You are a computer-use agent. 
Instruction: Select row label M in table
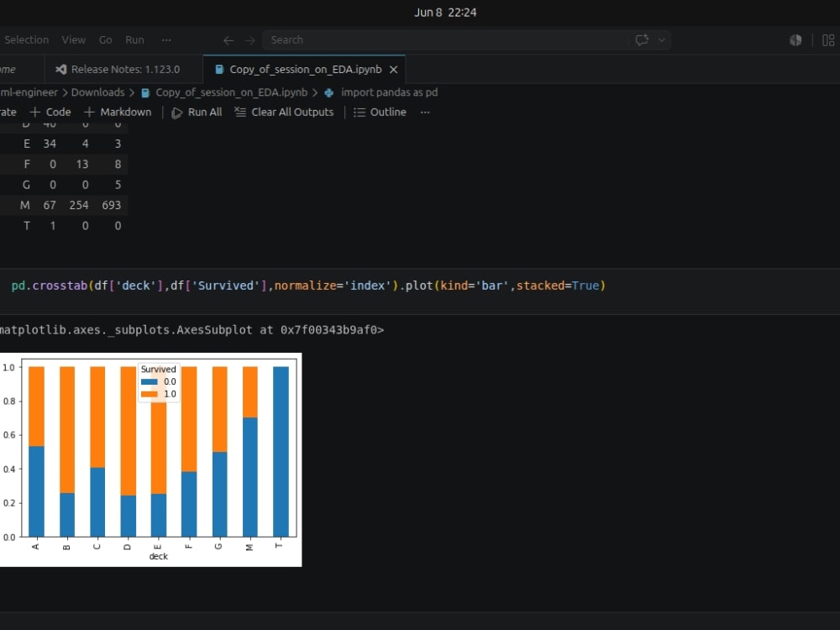pyautogui.click(x=24, y=205)
